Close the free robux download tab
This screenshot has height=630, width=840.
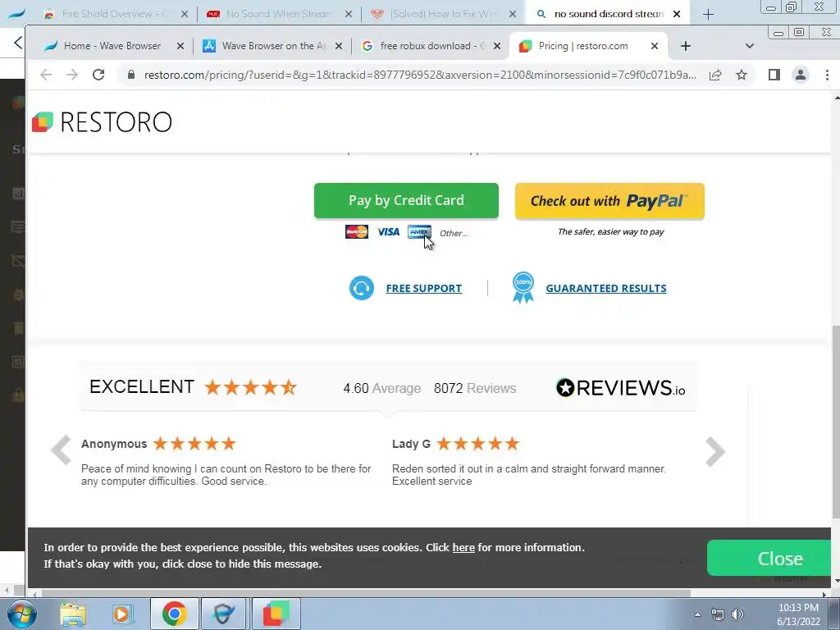tap(497, 46)
